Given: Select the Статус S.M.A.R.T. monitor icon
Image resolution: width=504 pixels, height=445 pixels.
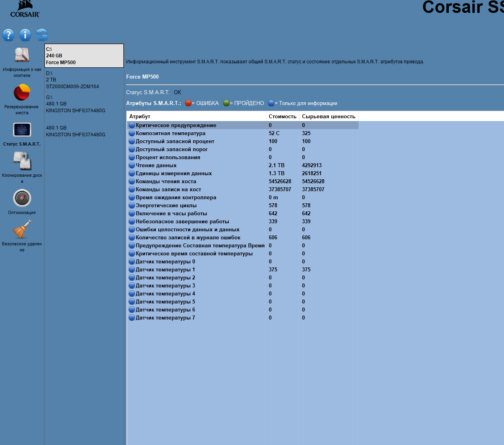Looking at the screenshot, I should coord(22,129).
